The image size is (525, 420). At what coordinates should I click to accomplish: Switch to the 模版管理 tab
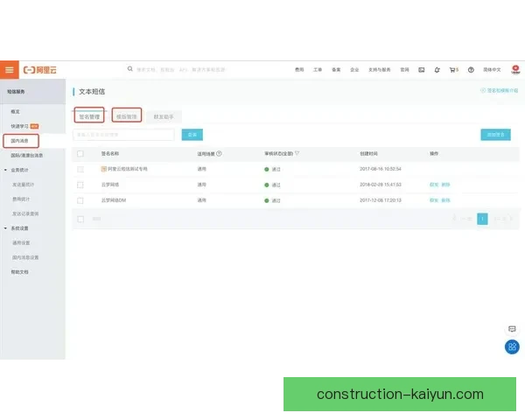127,115
